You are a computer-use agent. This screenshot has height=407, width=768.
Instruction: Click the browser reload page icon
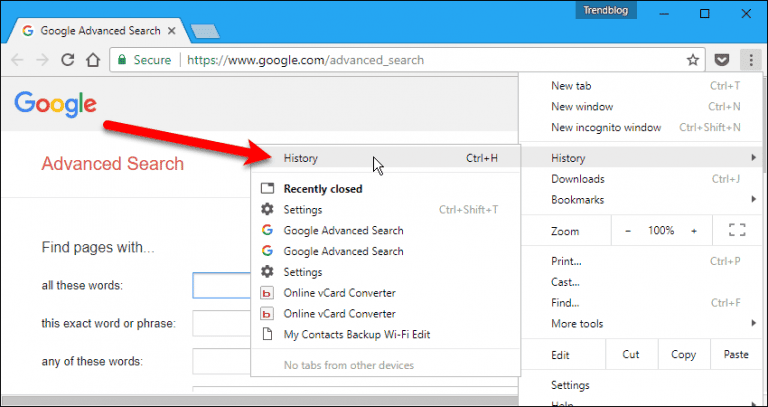(68, 60)
